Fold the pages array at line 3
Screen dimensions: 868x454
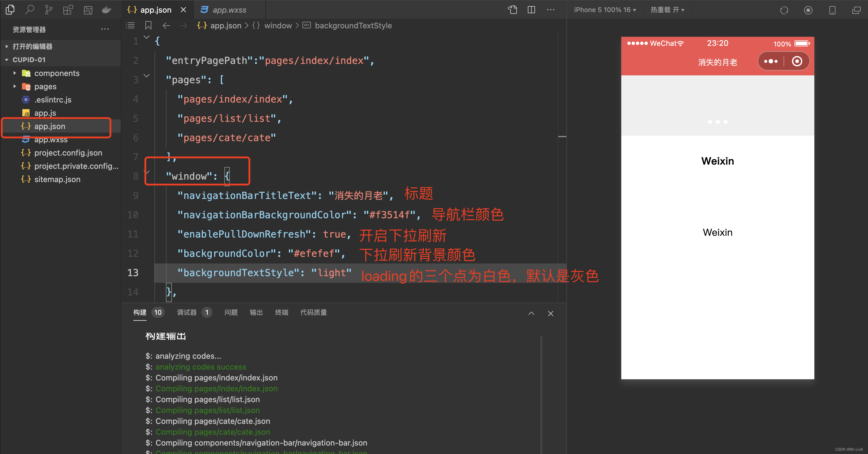[x=147, y=76]
